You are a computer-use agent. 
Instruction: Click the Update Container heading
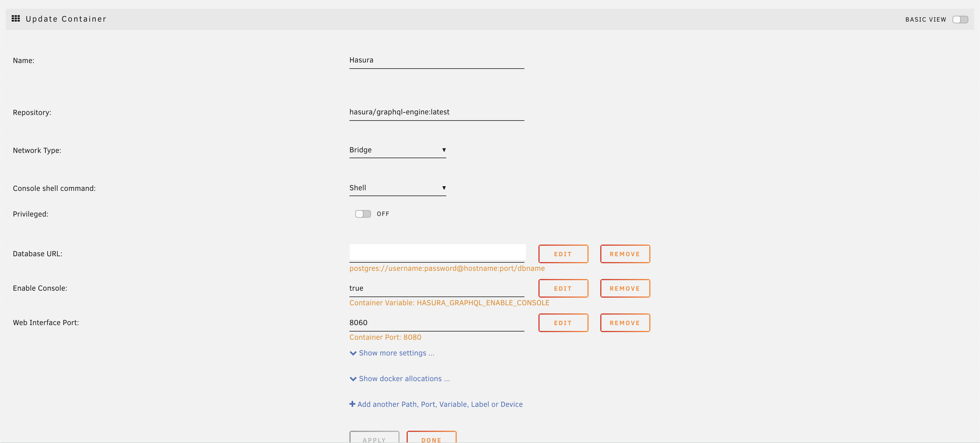[x=66, y=19]
